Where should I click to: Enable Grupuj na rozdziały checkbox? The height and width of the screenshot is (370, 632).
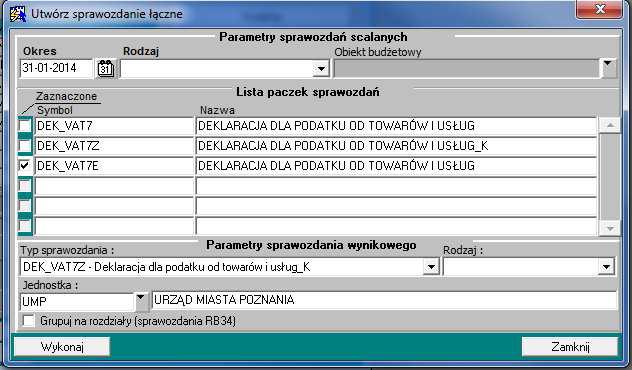[28, 321]
